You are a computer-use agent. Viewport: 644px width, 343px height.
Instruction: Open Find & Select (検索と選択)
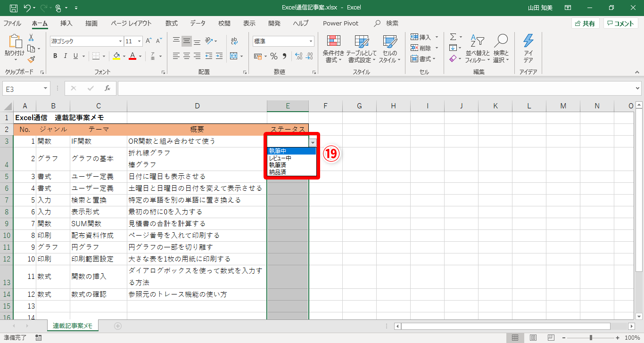pyautogui.click(x=501, y=49)
